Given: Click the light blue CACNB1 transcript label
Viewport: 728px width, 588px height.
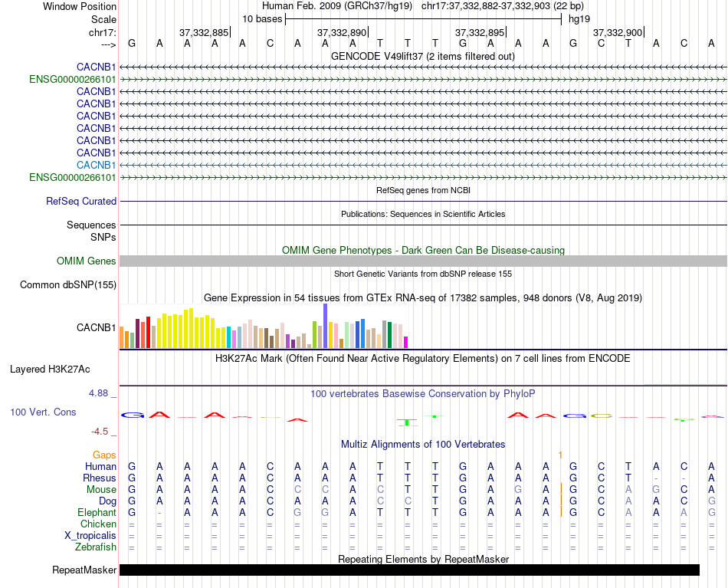Looking at the screenshot, I should (96, 165).
